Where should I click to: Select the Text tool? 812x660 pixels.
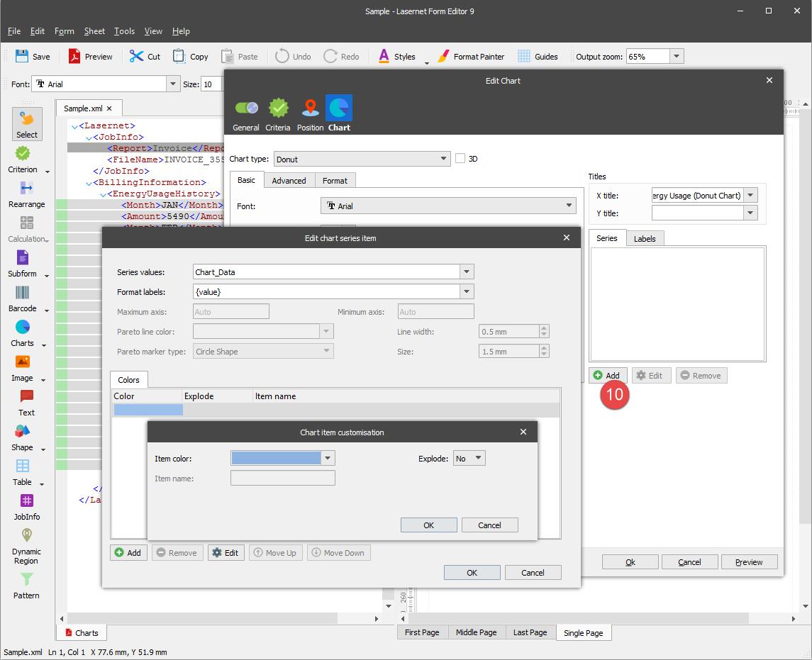[x=26, y=403]
